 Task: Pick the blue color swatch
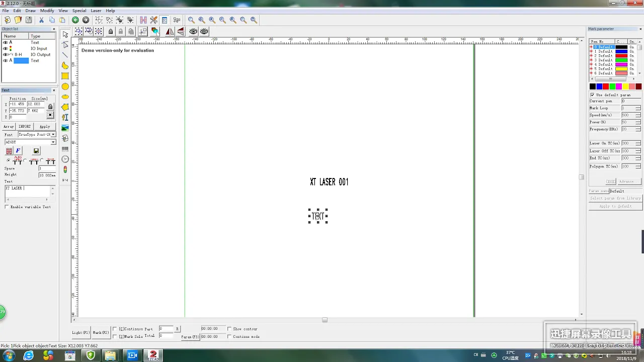click(599, 86)
